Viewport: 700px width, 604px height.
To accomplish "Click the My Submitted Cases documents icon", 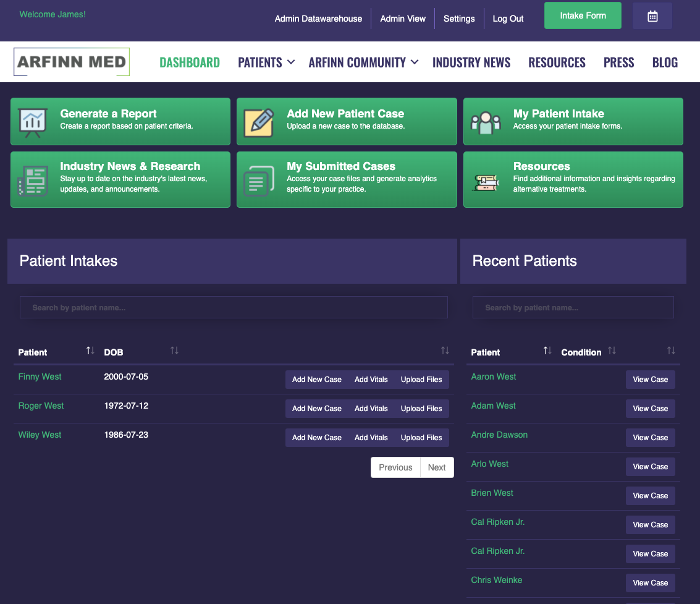I will click(x=258, y=180).
